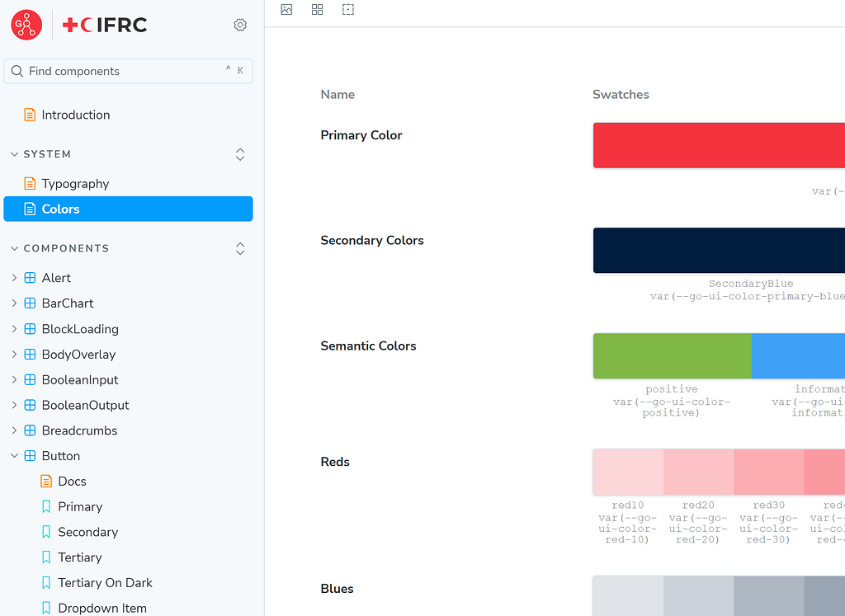Click the red30 swatch
Viewport: 845px width, 616px height.
(x=769, y=472)
